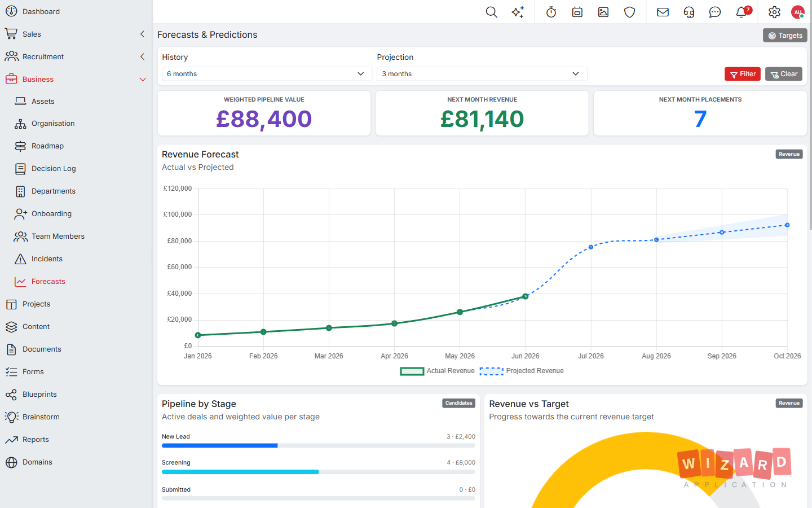Click the Weighted Pipeline Value £88,400
This screenshot has width=812, height=508.
click(x=264, y=119)
